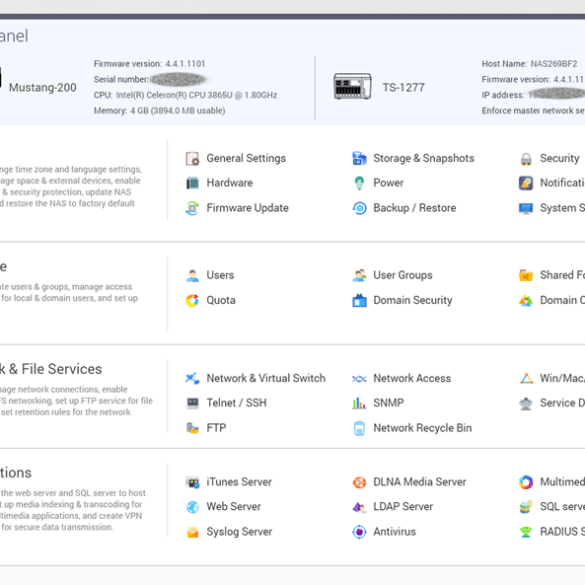585x585 pixels.
Task: Click the DLNA Media Server icon
Action: click(x=359, y=482)
